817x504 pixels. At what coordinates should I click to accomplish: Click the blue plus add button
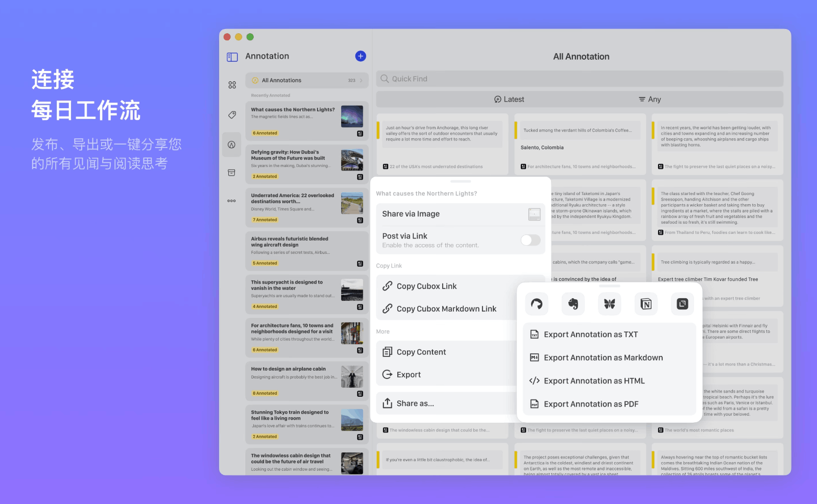(361, 56)
